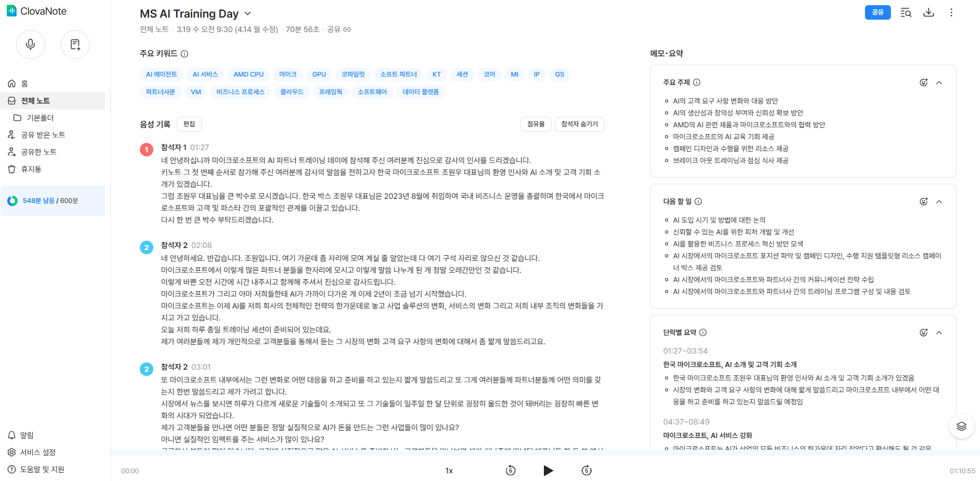980x481 pixels.
Task: Open the 휴지통 trash
Action: tap(24, 169)
